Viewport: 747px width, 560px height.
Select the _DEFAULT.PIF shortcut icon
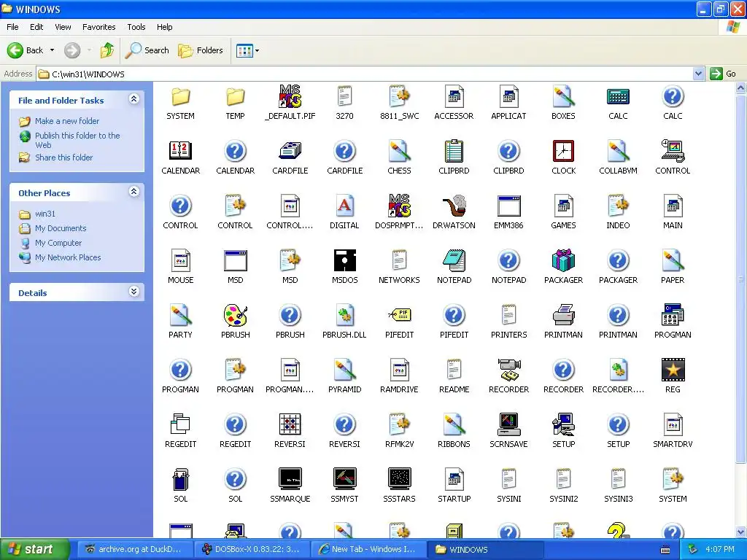290,97
